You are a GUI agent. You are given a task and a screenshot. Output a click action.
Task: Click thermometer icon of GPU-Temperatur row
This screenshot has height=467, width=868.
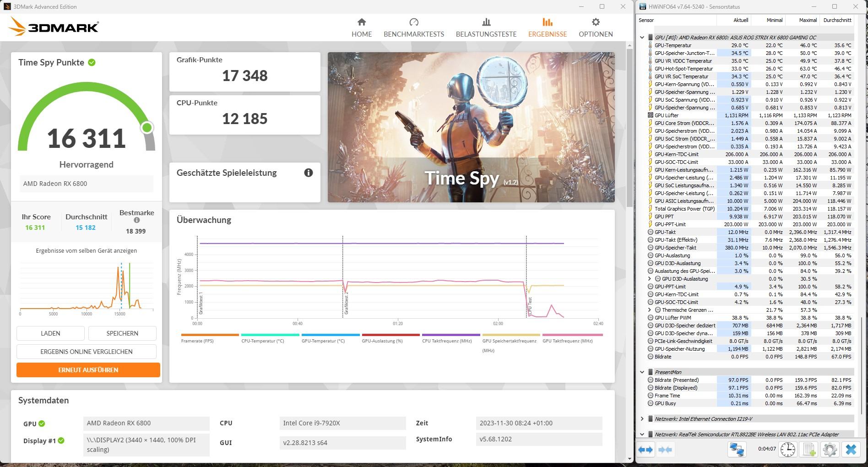click(x=650, y=45)
